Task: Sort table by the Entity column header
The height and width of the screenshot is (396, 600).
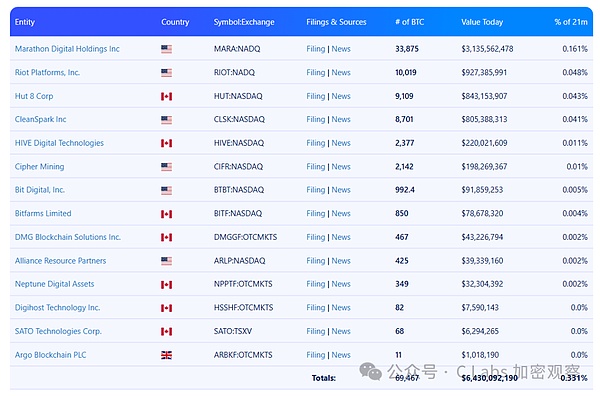Action: (x=24, y=22)
